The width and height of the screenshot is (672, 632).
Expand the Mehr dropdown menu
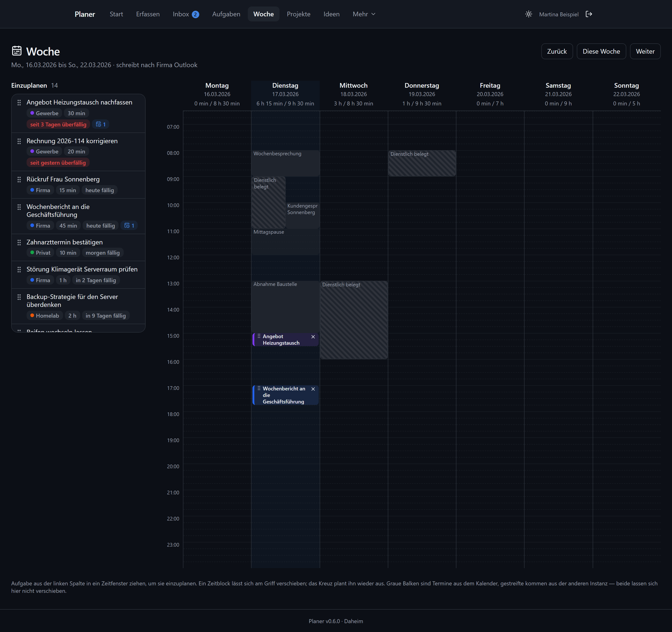pyautogui.click(x=364, y=14)
